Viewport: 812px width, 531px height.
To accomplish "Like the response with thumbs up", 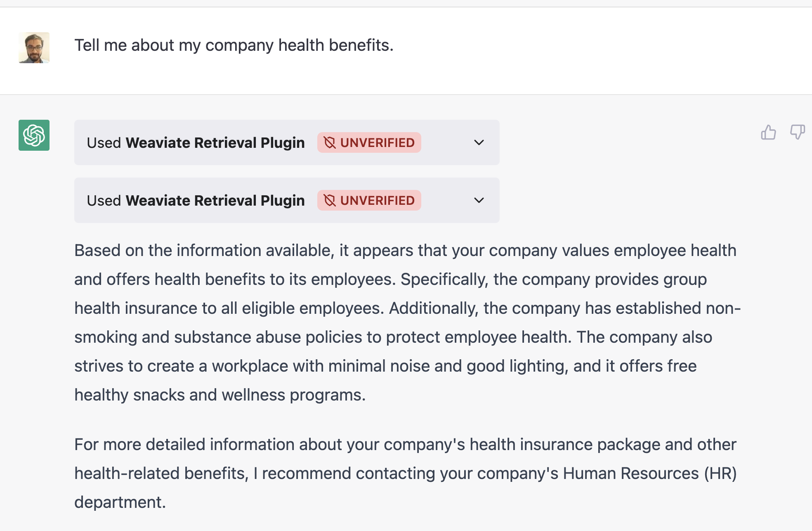I will click(768, 133).
